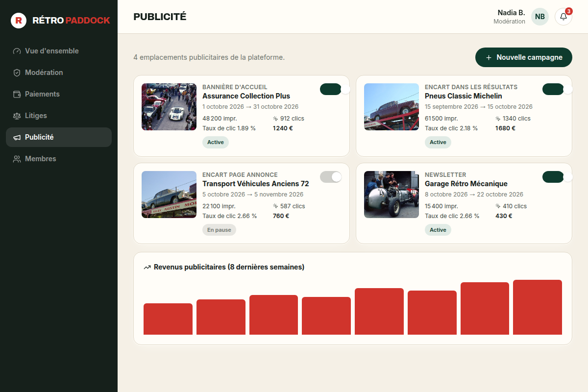Click the 'ENCART DANS LES RÉSULTATS' label

[471, 87]
